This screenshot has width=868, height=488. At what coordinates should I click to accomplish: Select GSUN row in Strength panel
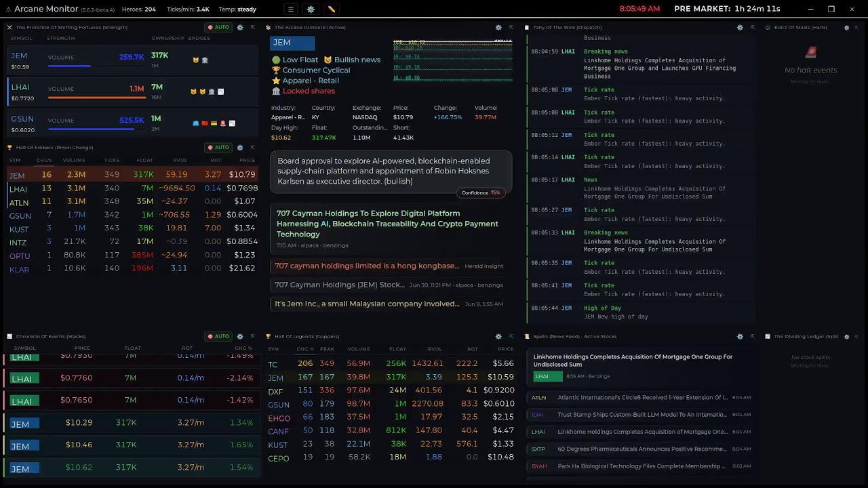point(132,124)
